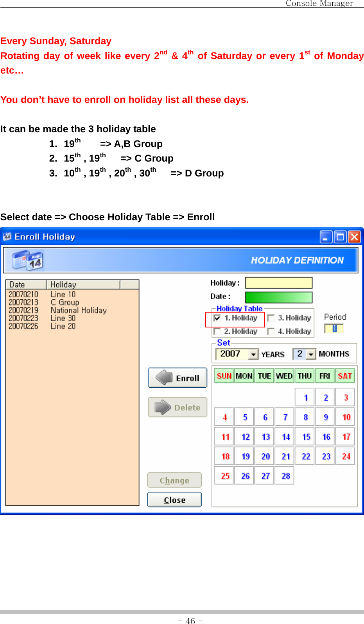Select day 13 in the calendar
This screenshot has height=624, width=364.
[x=265, y=436]
